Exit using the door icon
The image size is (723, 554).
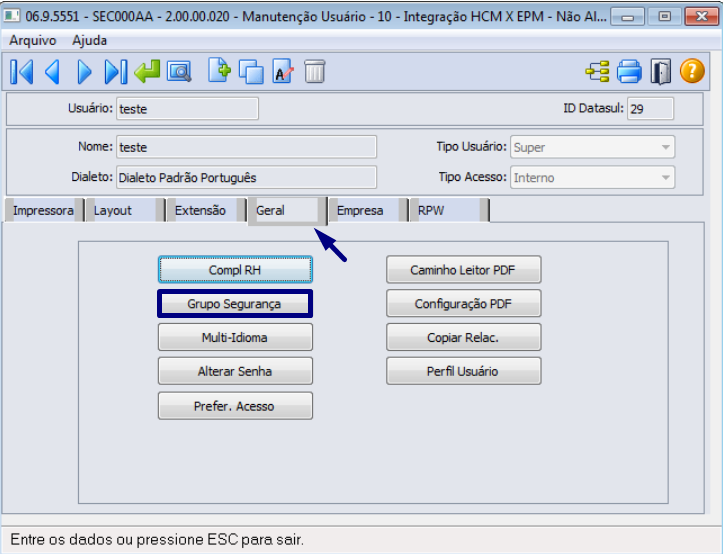pyautogui.click(x=661, y=72)
